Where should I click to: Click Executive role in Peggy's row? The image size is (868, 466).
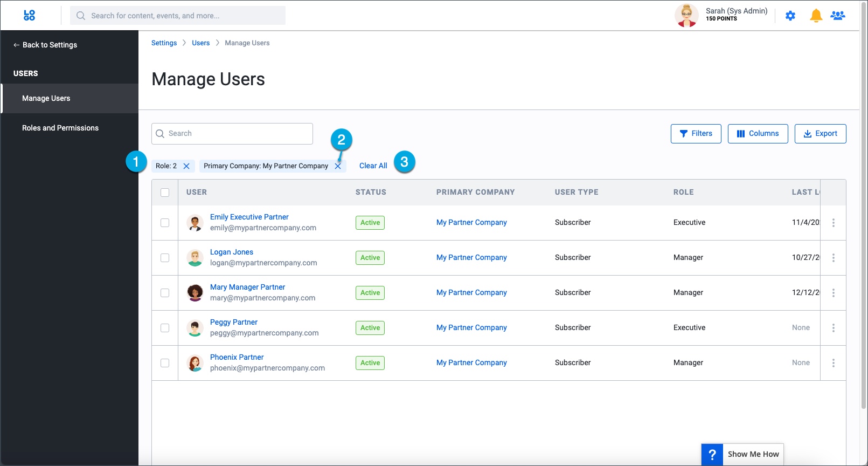(689, 327)
